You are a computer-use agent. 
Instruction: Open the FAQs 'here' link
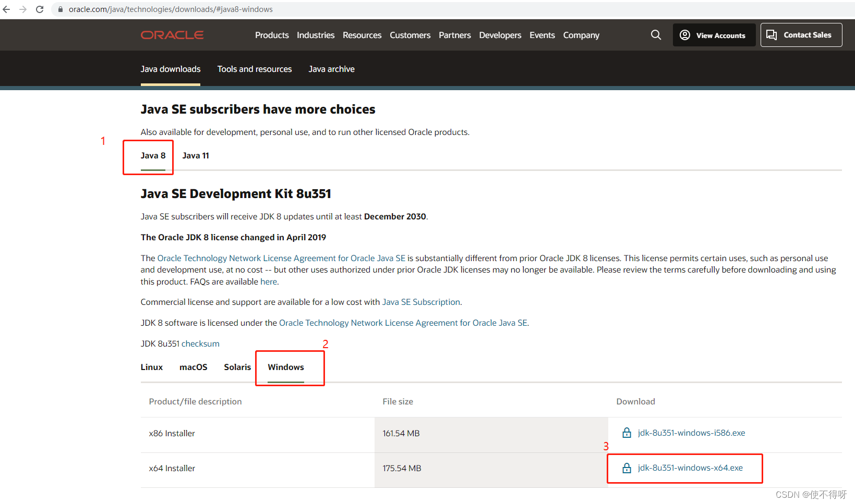click(269, 281)
